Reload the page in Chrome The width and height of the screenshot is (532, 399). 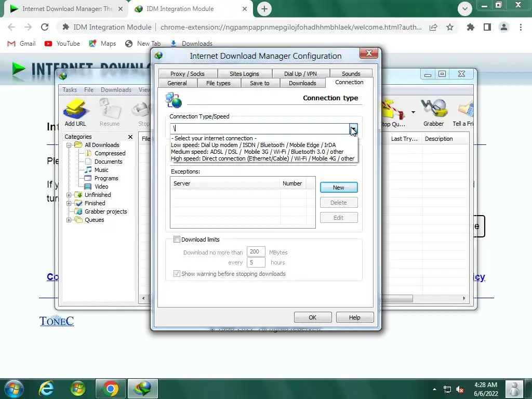pyautogui.click(x=45, y=27)
